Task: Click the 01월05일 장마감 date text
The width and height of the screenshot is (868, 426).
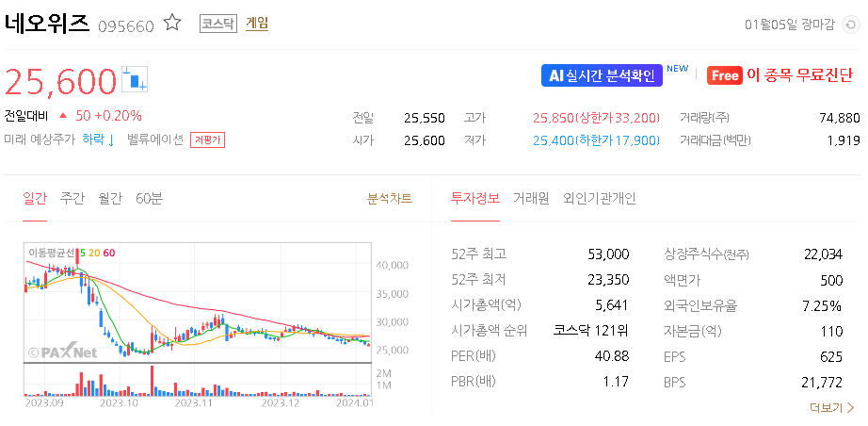Action: click(790, 25)
